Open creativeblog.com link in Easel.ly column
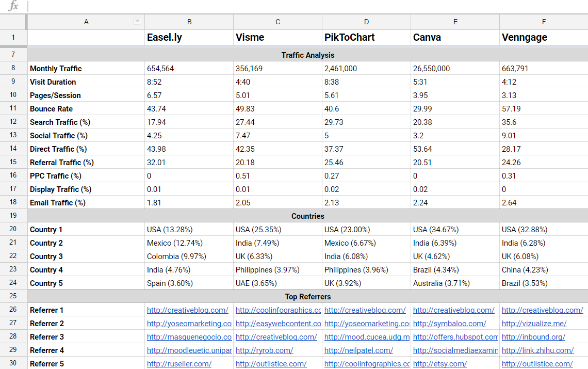This screenshot has width=588, height=369. coord(188,310)
